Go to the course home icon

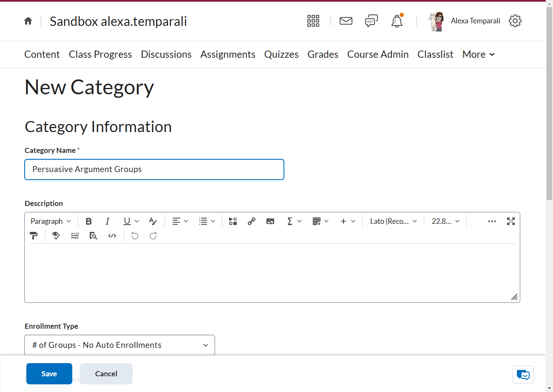pos(28,21)
